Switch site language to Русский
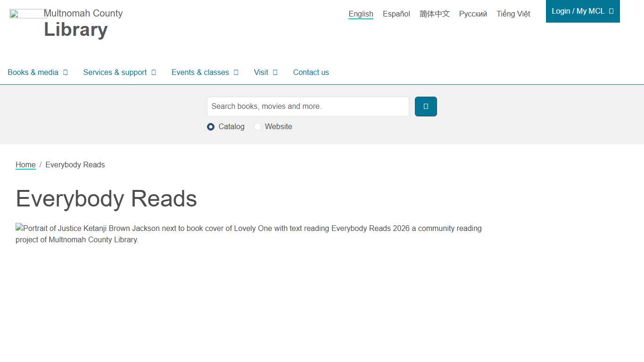The image size is (644, 362). tap(473, 14)
